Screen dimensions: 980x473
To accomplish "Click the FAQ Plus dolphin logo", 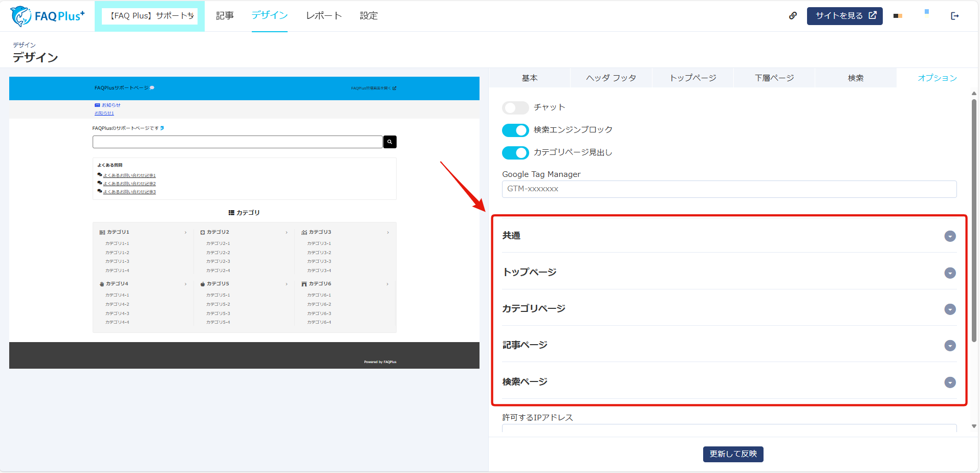I will tap(47, 16).
